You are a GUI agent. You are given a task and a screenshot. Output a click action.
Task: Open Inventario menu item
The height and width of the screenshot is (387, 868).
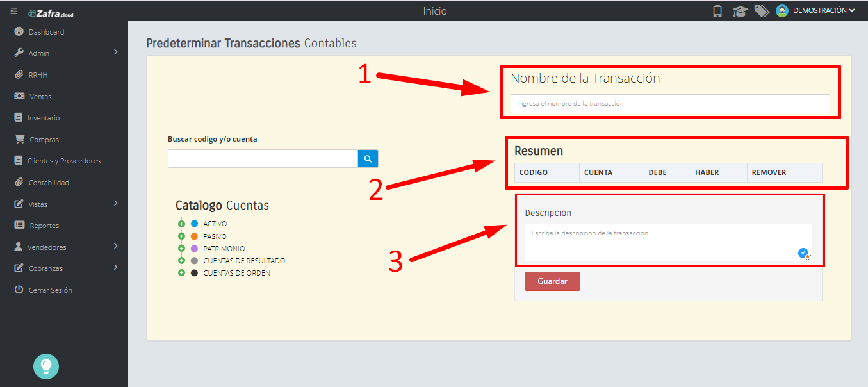tap(44, 118)
